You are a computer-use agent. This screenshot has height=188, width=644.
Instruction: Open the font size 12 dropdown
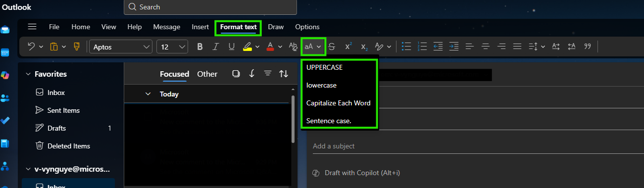click(172, 47)
